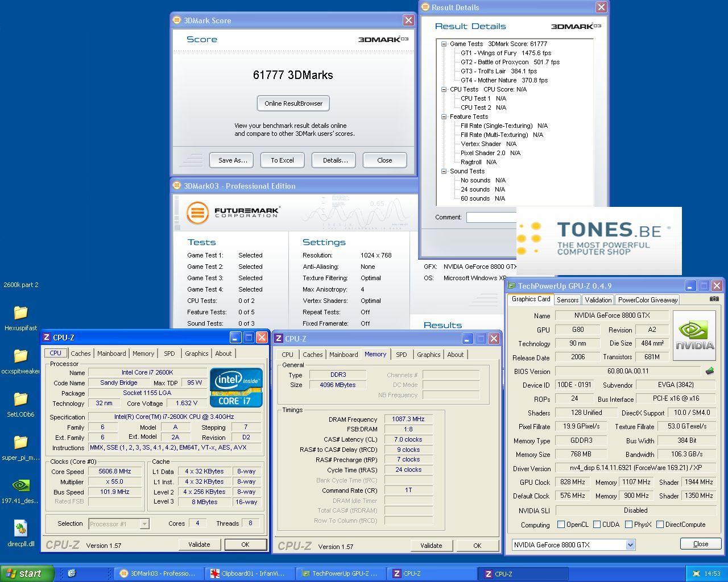Click Validate in the right CPU-Z window
728x582 pixels.
pos(431,546)
